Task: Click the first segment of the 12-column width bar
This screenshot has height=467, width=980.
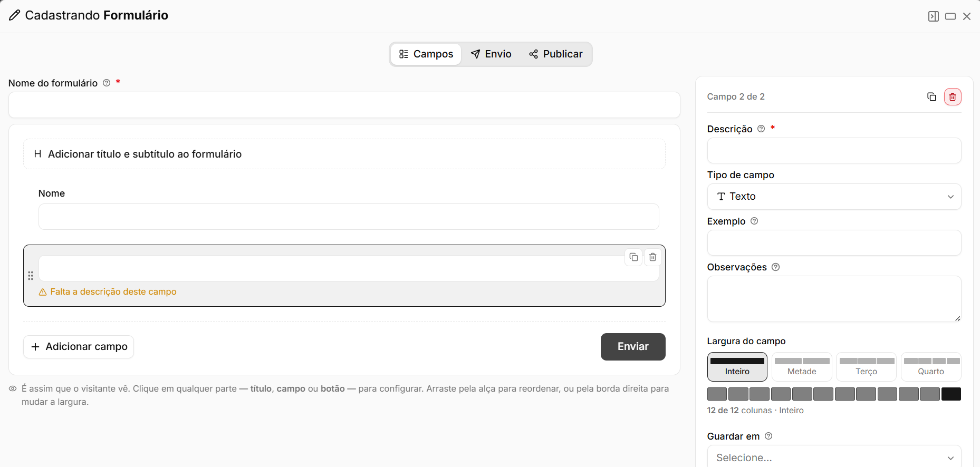Action: click(x=717, y=394)
